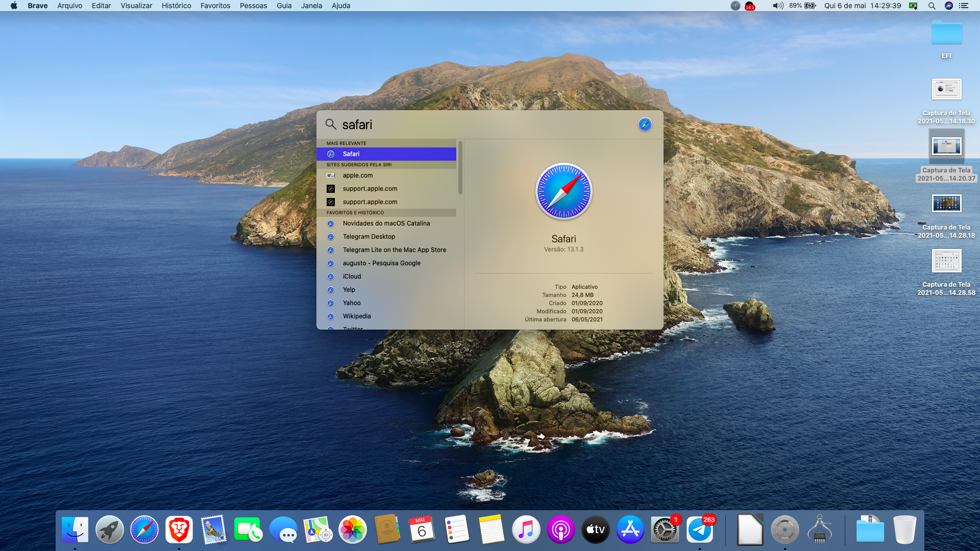Select Captura de Tela 14.28.58 thumbnail
The height and width of the screenshot is (551, 980).
[x=946, y=261]
